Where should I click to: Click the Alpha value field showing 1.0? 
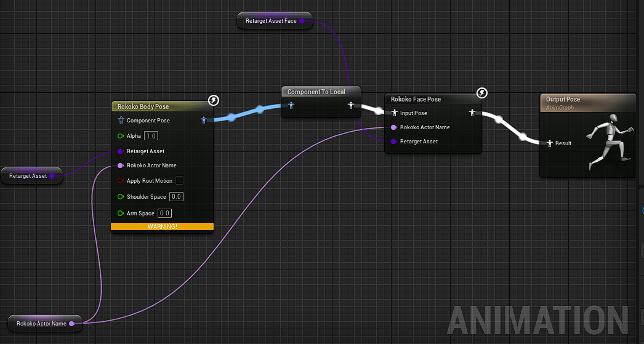151,136
